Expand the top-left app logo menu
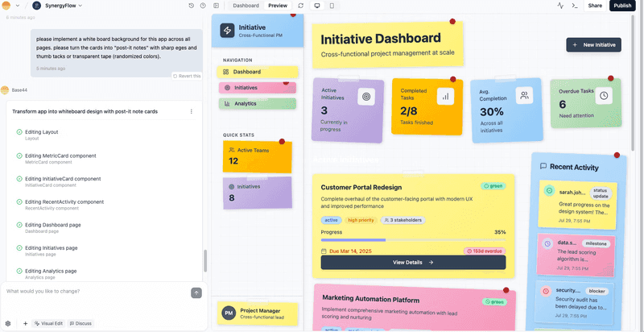The image size is (644, 332). click(x=11, y=6)
